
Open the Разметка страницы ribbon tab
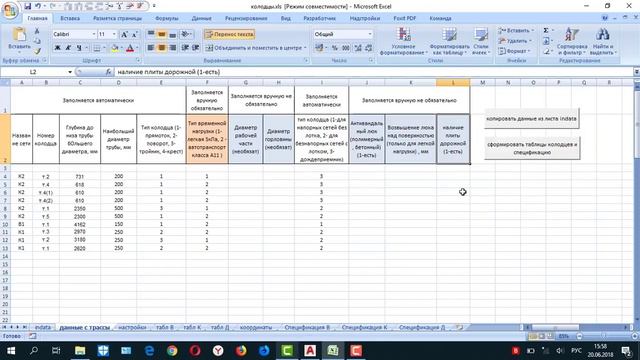[117, 18]
